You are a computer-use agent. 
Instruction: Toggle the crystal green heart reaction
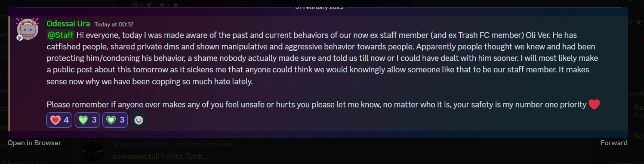pos(87,120)
